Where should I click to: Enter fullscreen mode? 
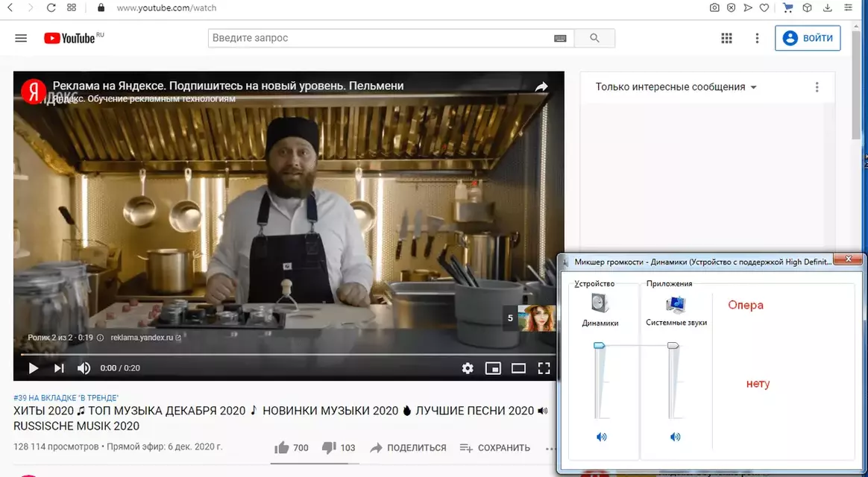(x=544, y=368)
